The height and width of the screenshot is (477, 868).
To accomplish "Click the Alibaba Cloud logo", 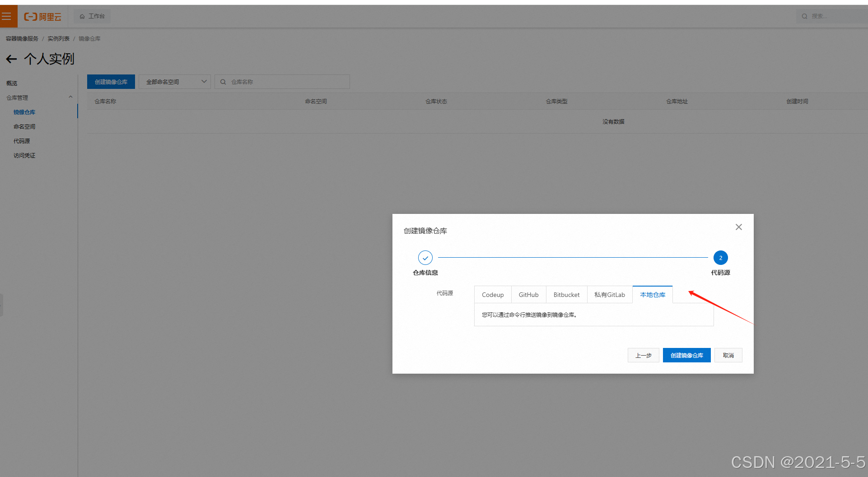I will (42, 17).
